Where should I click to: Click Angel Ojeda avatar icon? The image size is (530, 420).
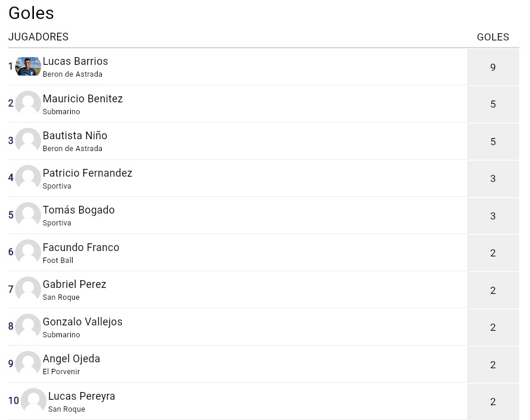point(28,363)
